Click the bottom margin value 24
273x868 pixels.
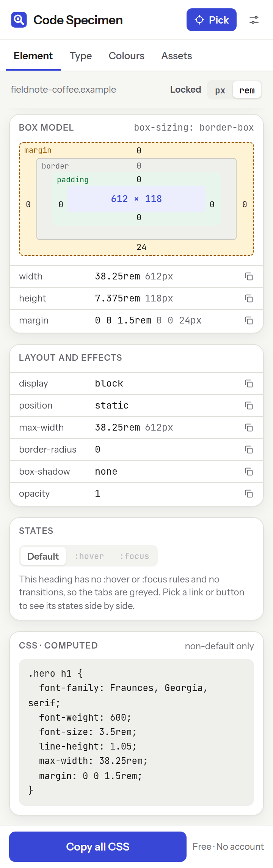141,247
